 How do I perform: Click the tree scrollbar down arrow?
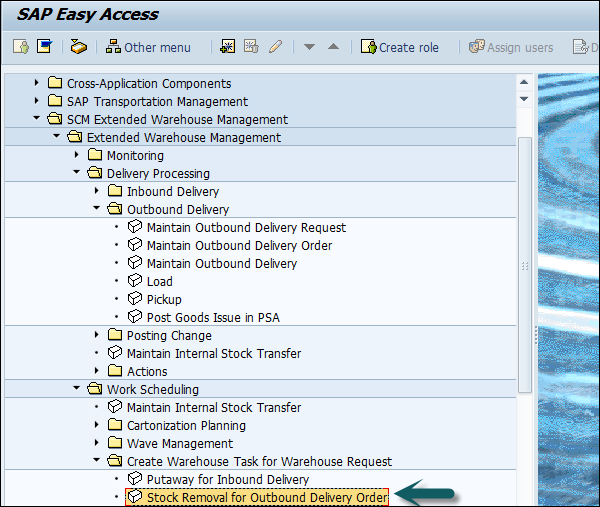tap(524, 99)
